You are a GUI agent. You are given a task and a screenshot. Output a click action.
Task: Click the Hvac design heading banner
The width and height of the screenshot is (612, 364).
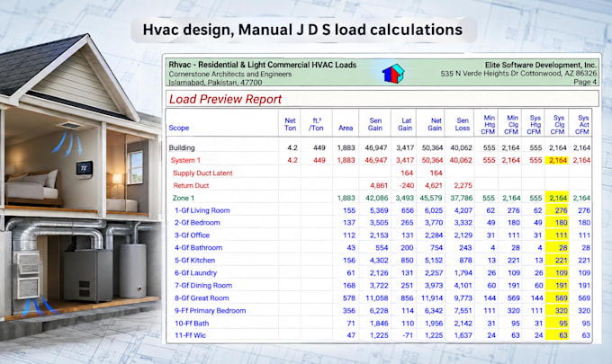tap(303, 30)
